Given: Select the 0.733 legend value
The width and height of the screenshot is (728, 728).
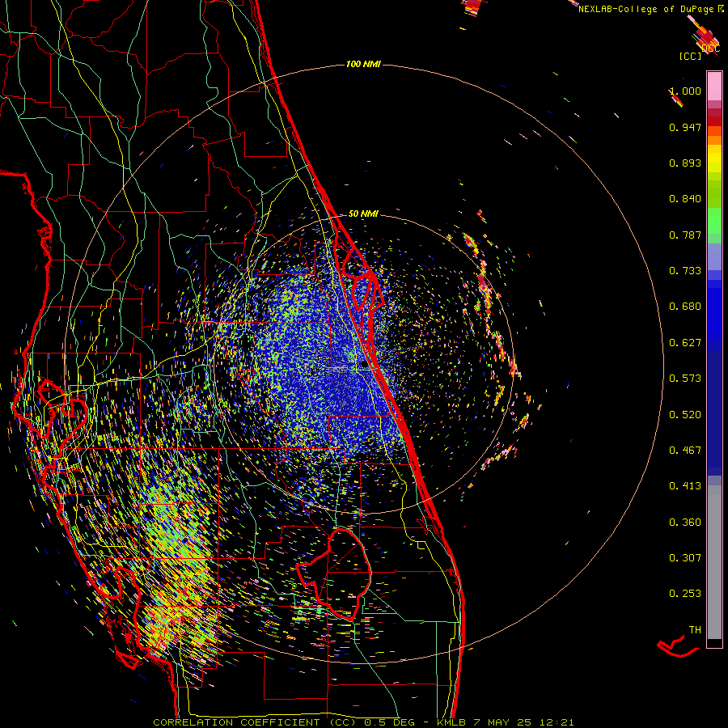Looking at the screenshot, I should (x=685, y=271).
